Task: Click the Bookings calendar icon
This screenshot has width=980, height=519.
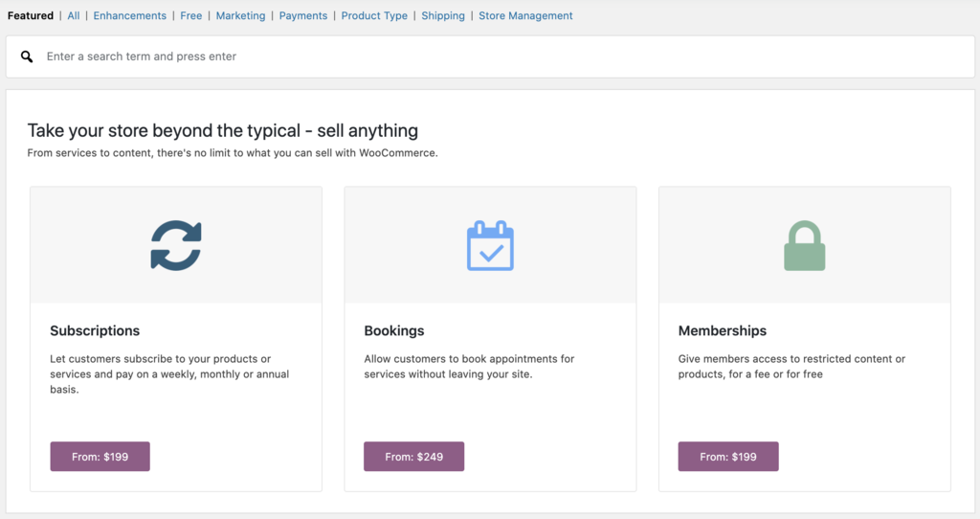Action: coord(491,246)
